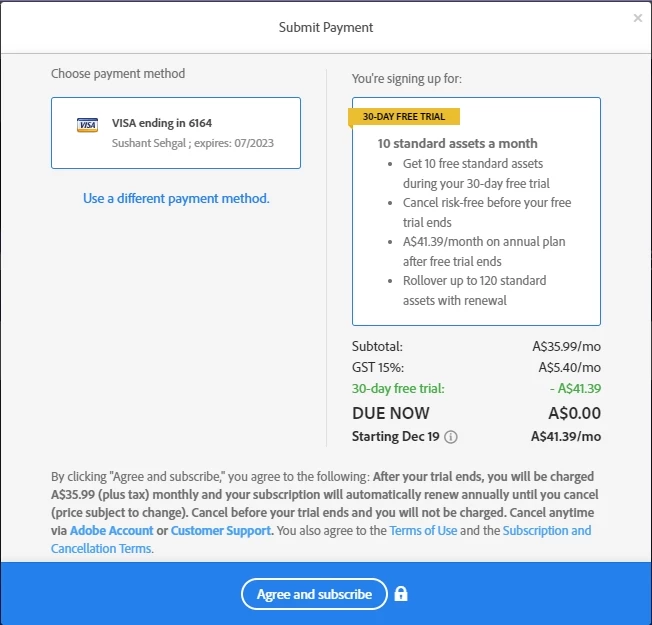Viewport: 652px width, 625px height.
Task: Click the padlock icon beside Agree and subscribe
Action: pyautogui.click(x=401, y=594)
